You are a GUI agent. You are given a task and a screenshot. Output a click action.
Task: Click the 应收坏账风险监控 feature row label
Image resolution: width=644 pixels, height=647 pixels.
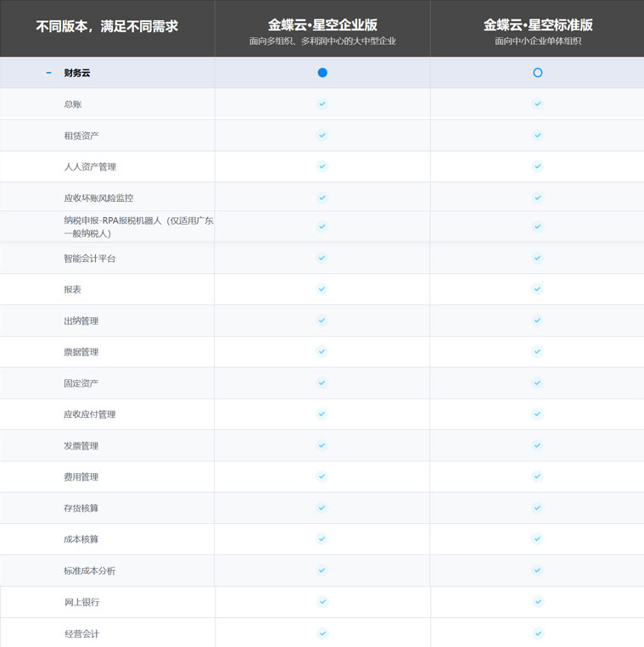click(x=98, y=198)
